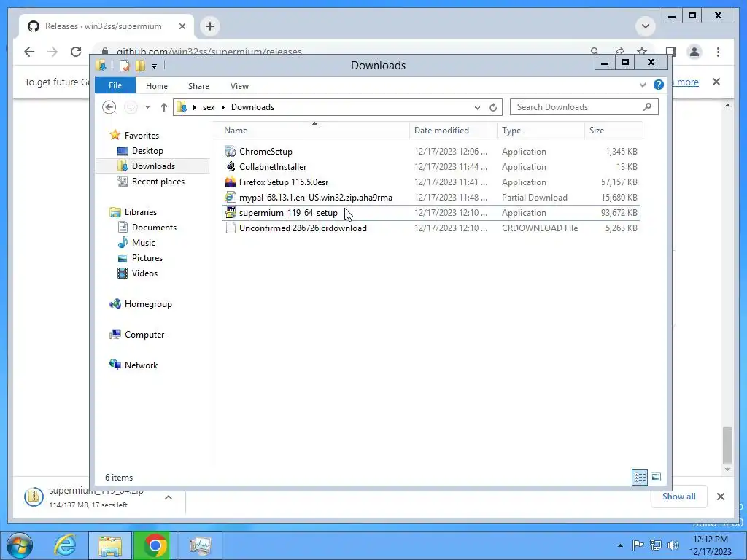The width and height of the screenshot is (747, 560).
Task: Expand breadcrumb arrow after 'sex'
Action: [x=222, y=107]
